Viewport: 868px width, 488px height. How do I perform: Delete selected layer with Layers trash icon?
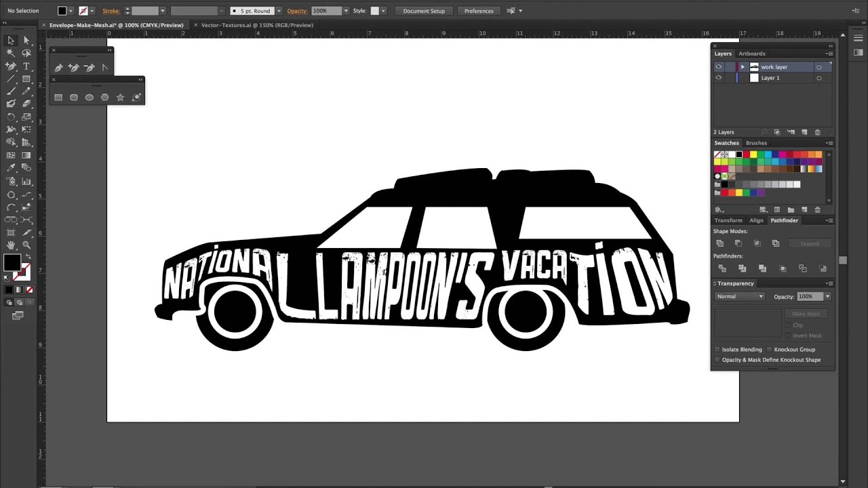click(817, 132)
